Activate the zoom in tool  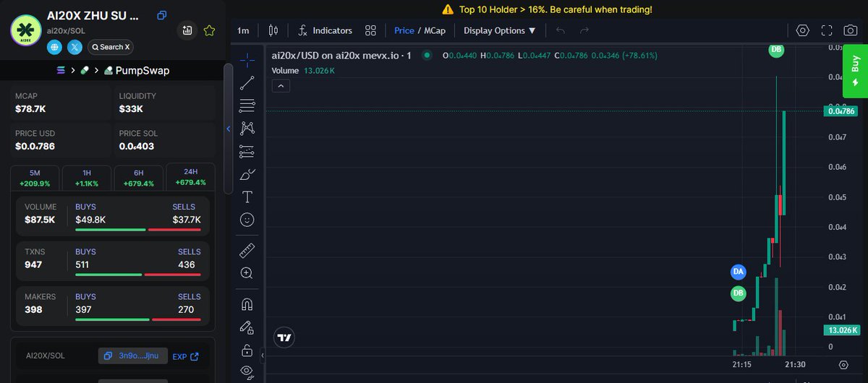[x=247, y=273]
